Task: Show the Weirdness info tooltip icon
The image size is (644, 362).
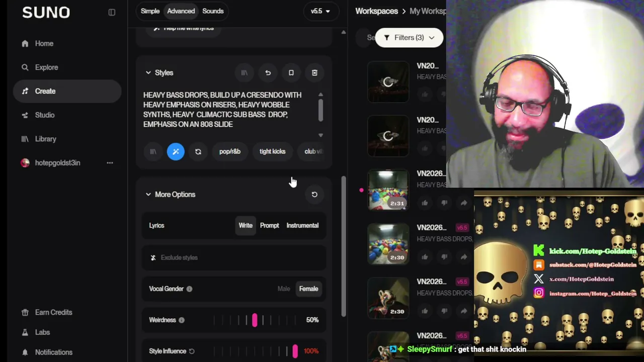Action: (181, 320)
